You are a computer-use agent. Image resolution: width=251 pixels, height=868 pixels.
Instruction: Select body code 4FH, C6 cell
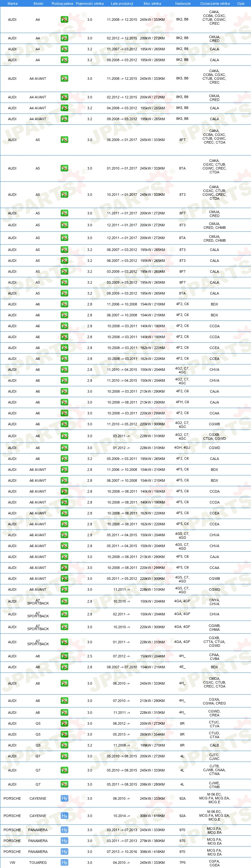(182, 402)
